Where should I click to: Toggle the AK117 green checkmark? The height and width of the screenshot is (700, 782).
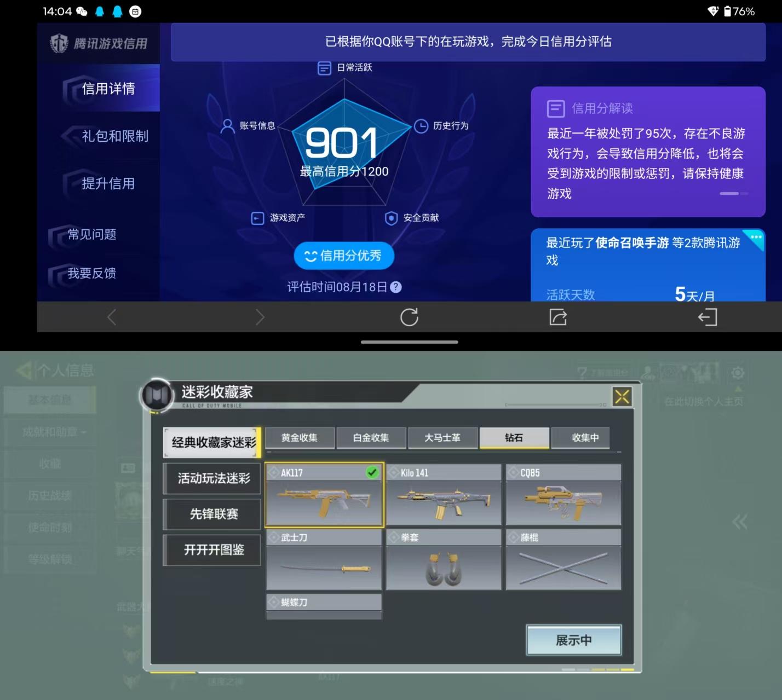372,472
